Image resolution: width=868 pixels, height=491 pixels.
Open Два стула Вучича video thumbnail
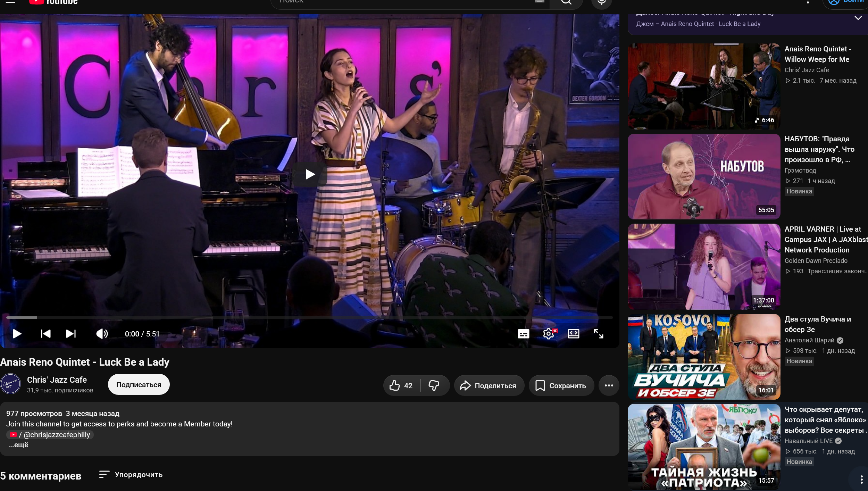(704, 357)
